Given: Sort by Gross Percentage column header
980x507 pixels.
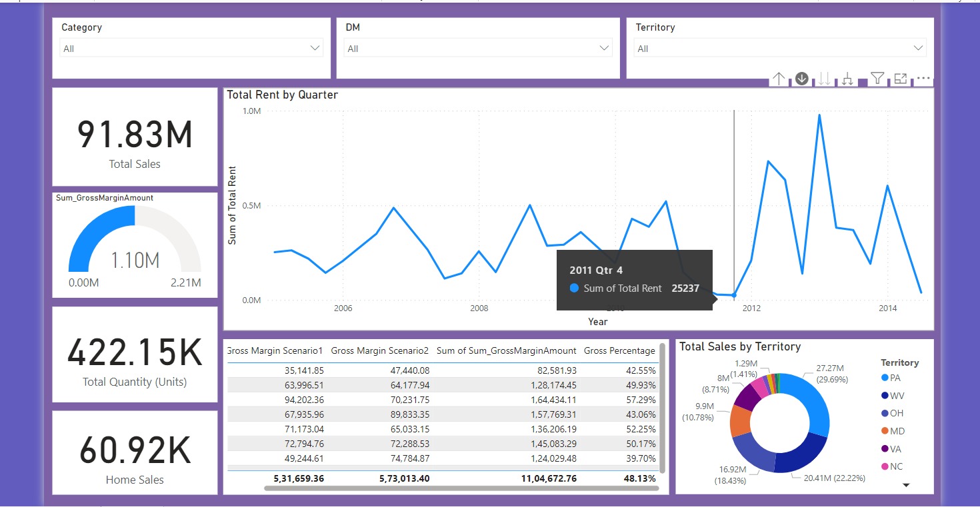Looking at the screenshot, I should point(619,350).
